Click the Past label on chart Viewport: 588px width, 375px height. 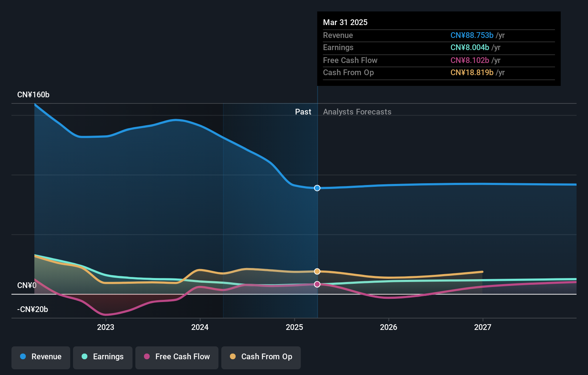[x=303, y=112]
